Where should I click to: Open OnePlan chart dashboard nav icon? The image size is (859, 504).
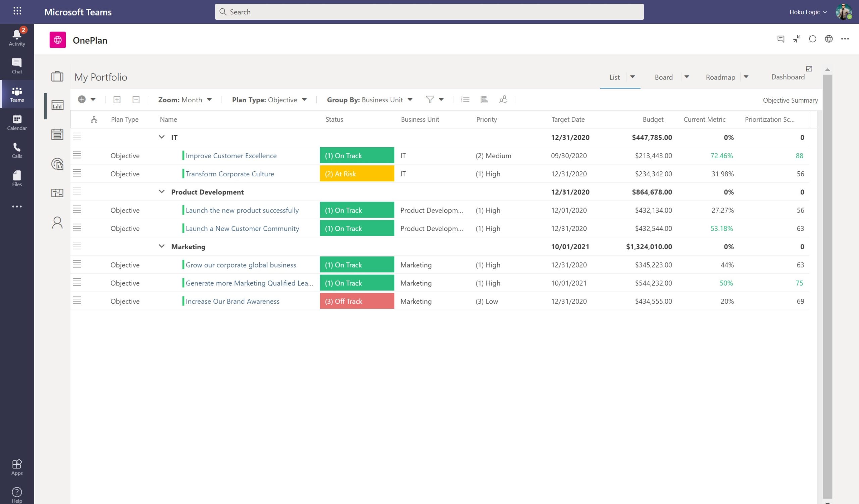click(57, 105)
